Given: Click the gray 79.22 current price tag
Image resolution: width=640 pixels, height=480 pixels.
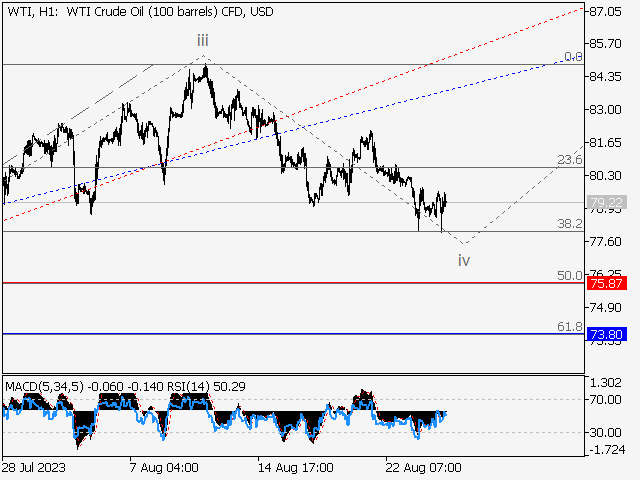Looking at the screenshot, I should click(607, 202).
